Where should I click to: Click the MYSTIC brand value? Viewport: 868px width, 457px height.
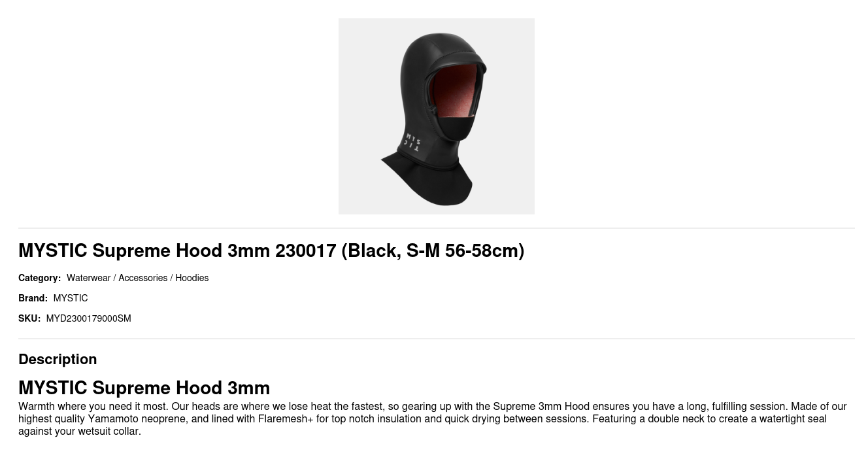[x=71, y=298]
